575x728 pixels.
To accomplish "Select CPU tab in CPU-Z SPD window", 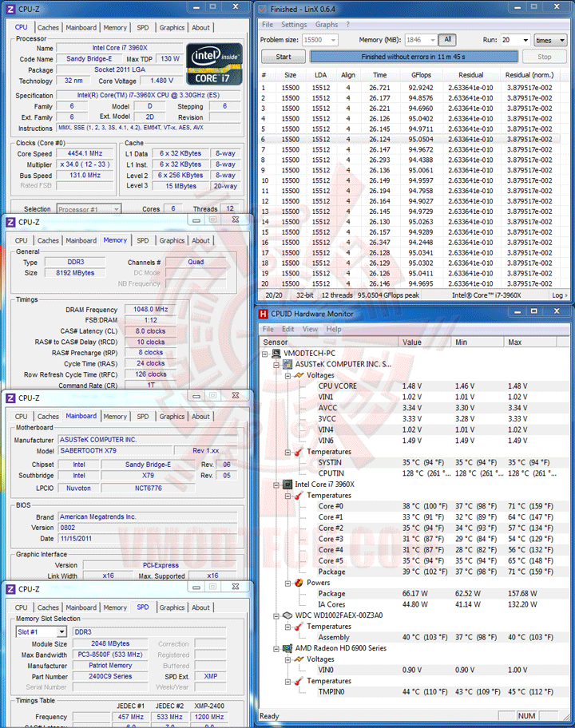I will pyautogui.click(x=21, y=607).
